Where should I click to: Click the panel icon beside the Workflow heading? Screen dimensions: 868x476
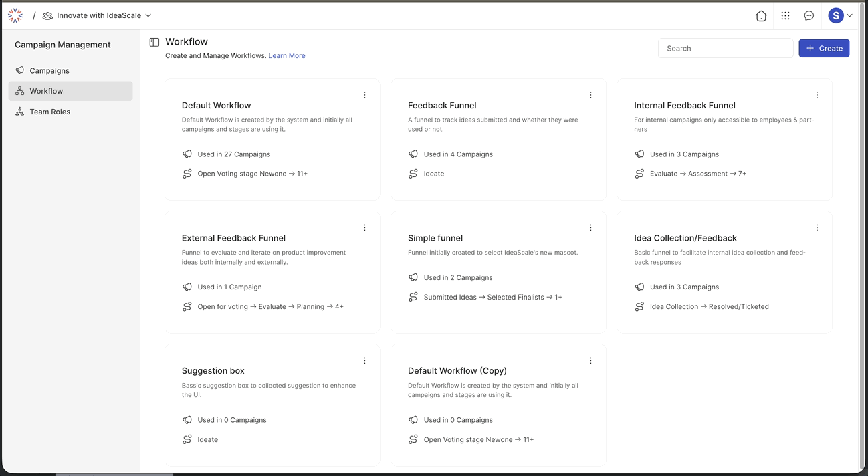154,41
